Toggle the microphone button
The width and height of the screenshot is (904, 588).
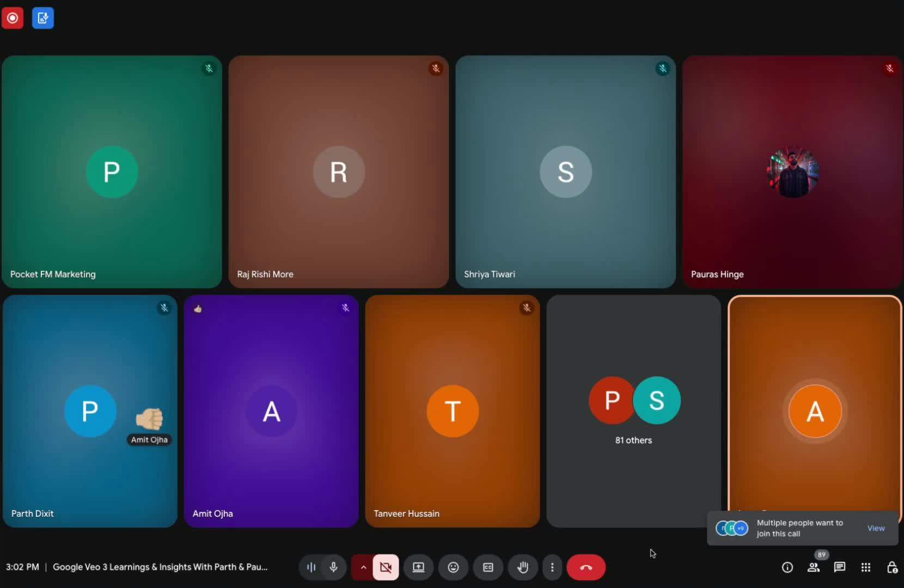334,567
